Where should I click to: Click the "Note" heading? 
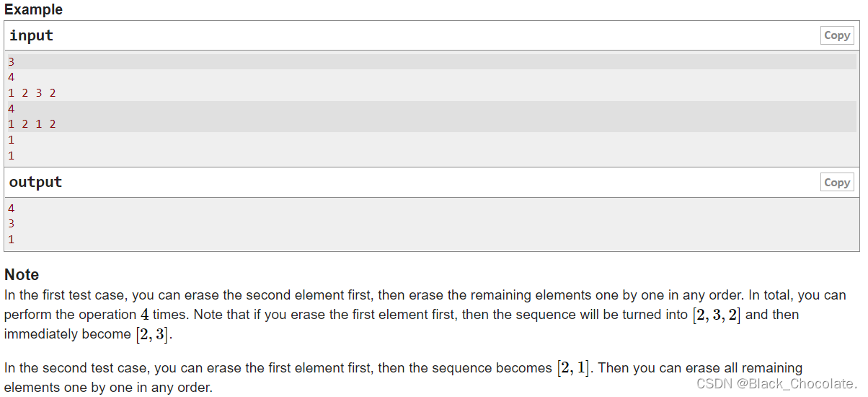click(x=22, y=274)
